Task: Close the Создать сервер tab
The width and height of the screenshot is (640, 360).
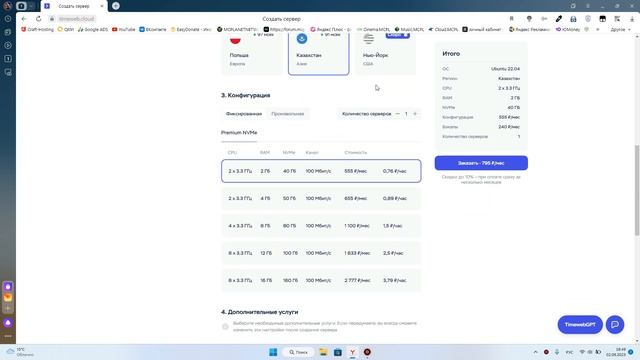Action: click(102, 6)
